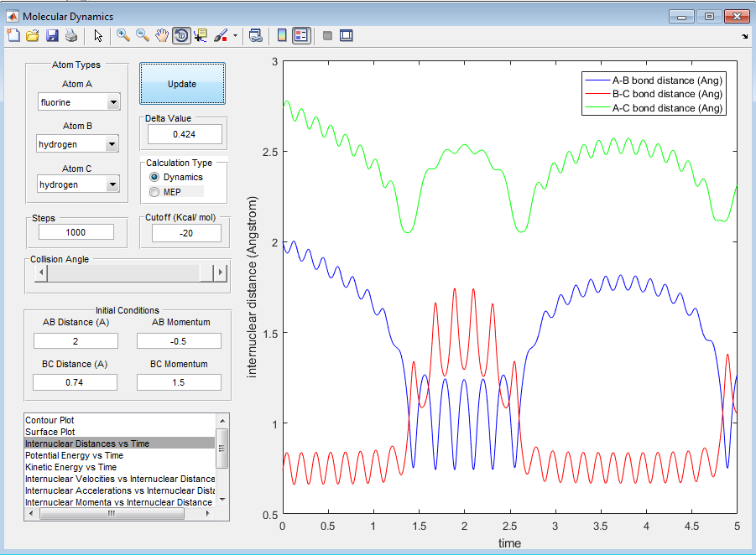Toggle the Rotate 3D tool
Viewport: 756px width, 555px height.
pyautogui.click(x=181, y=35)
